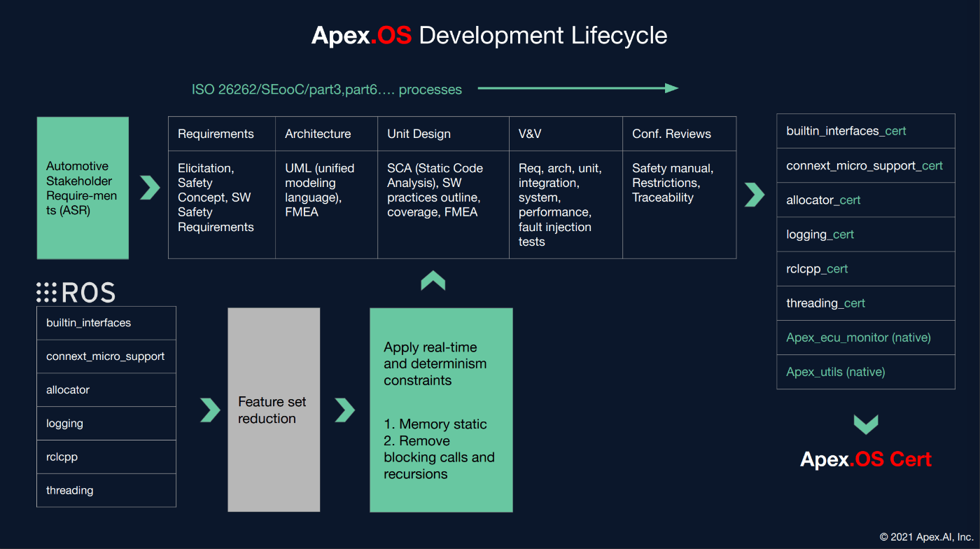This screenshot has width=980, height=549.
Task: Click the ROS logo above the package list
Action: [76, 292]
